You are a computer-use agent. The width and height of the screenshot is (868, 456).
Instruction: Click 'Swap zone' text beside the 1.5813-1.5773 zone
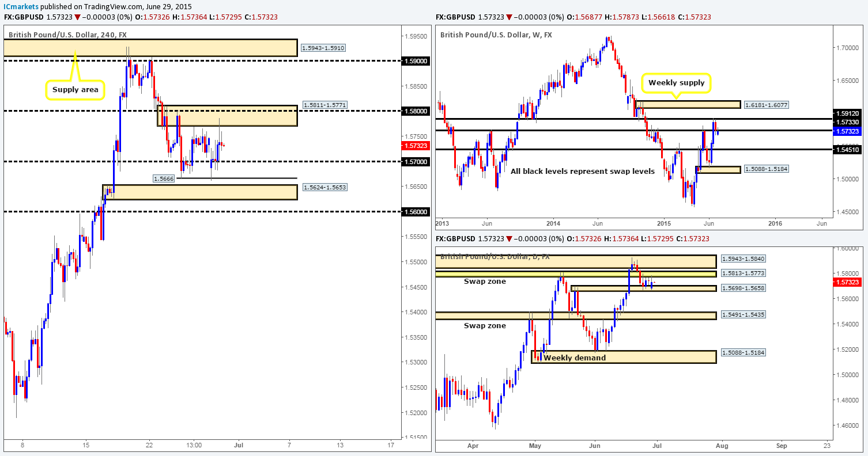click(x=485, y=282)
